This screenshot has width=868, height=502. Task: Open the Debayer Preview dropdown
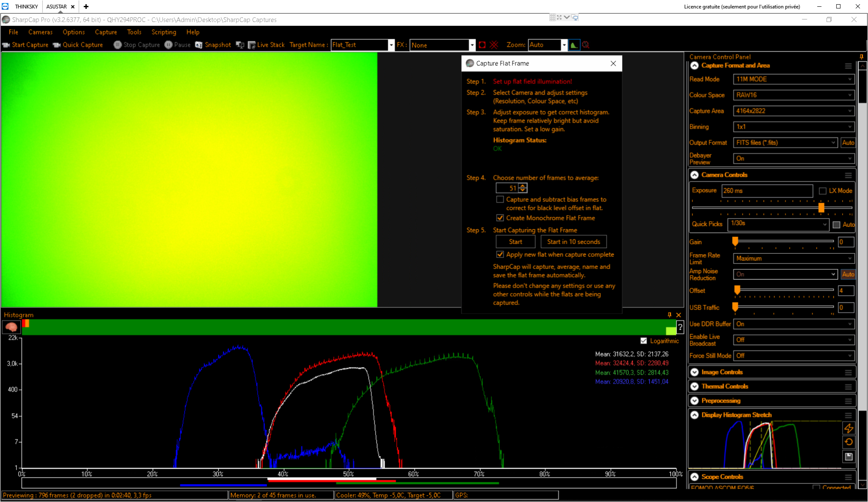(793, 158)
